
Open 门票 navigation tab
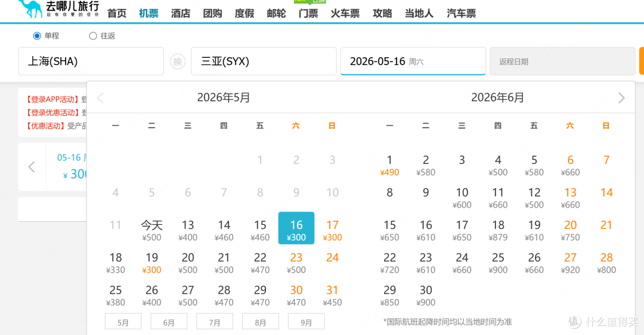(308, 14)
